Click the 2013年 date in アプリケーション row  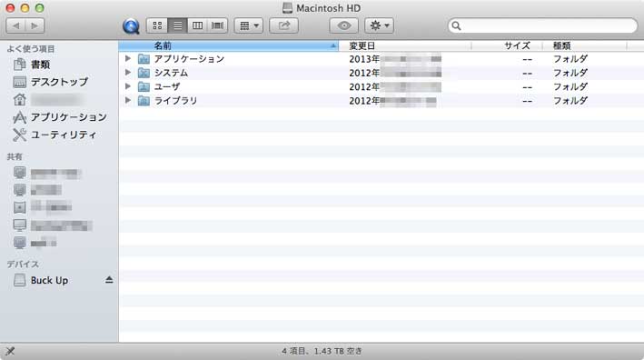point(364,59)
